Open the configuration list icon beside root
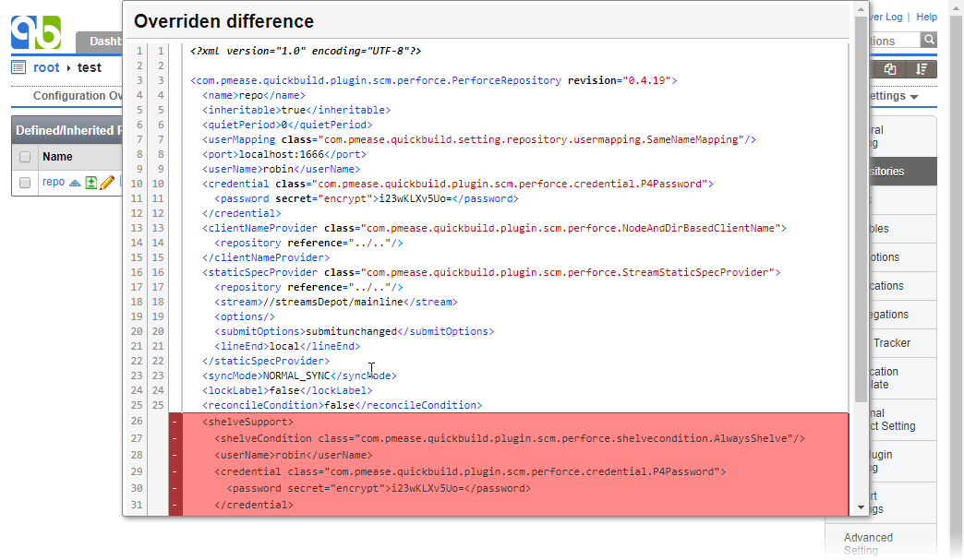 tap(18, 67)
